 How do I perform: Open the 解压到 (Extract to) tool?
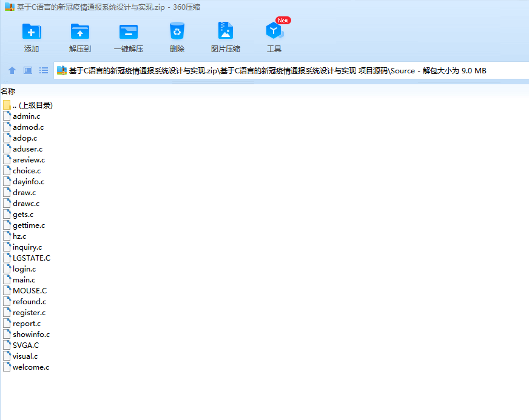[80, 32]
